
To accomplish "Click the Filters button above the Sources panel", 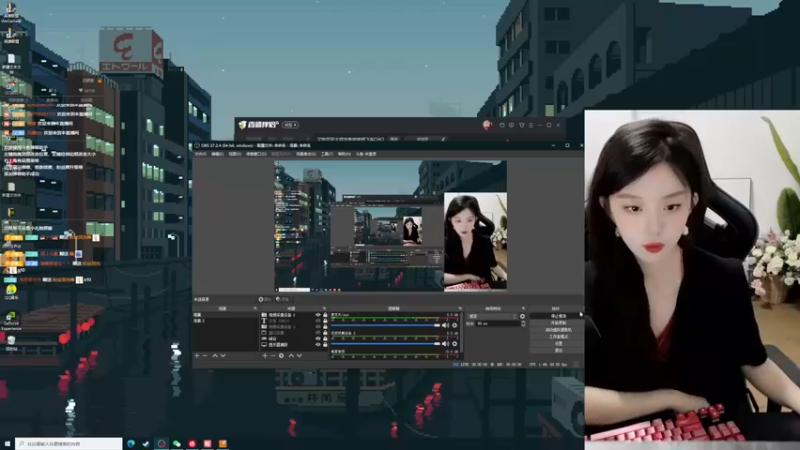I will tap(283, 299).
